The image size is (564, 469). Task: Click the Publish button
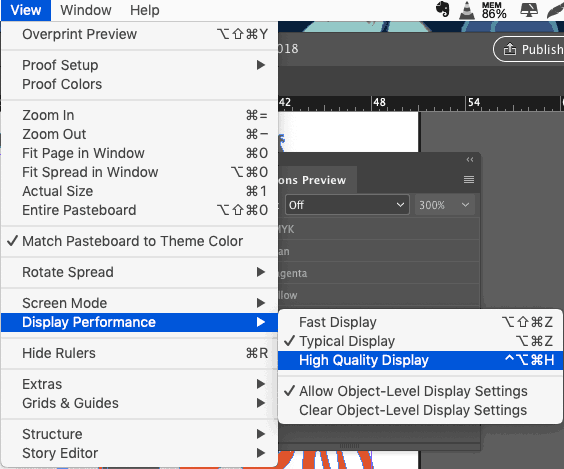point(529,49)
